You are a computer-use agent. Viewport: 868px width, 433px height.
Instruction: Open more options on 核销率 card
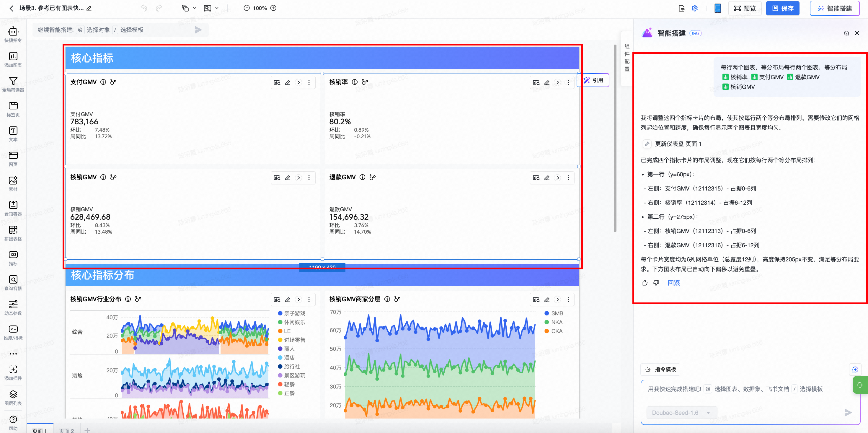coord(568,83)
